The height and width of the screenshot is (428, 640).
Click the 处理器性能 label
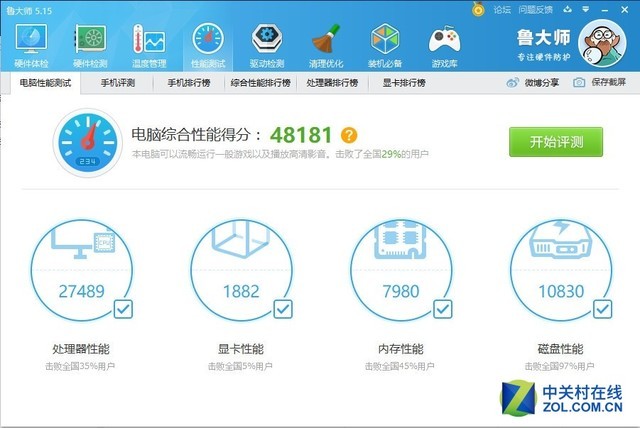coord(81,349)
